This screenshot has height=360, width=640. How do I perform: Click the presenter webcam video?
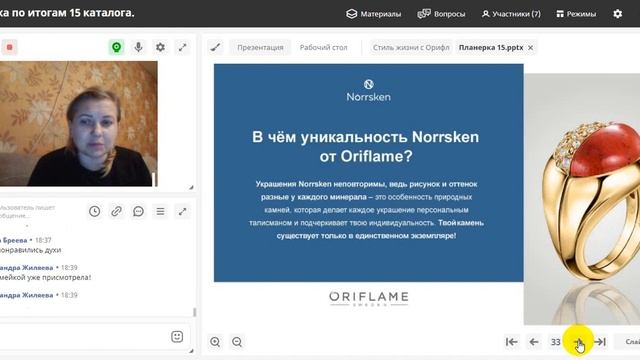pos(79,124)
